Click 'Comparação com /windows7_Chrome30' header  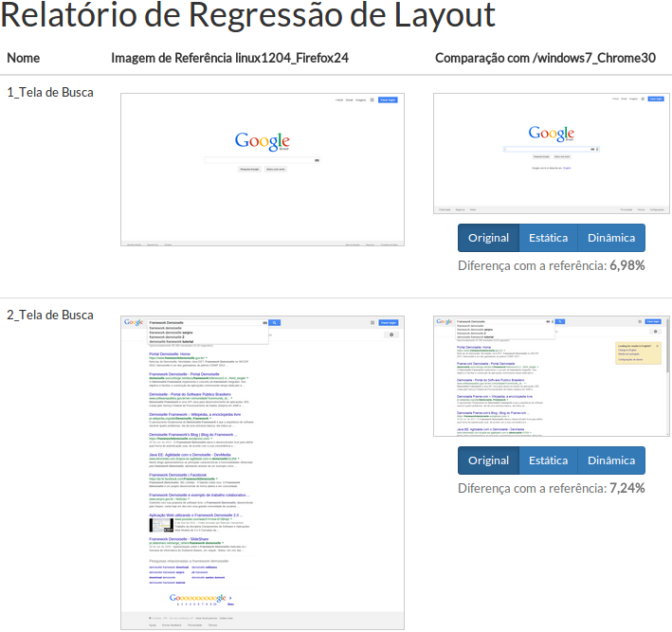pos(545,58)
